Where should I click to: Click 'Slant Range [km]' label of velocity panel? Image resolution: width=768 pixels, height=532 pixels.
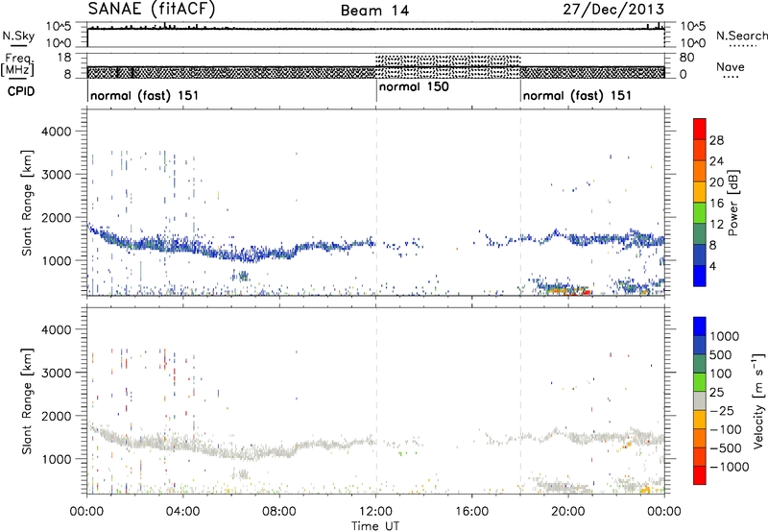click(27, 401)
